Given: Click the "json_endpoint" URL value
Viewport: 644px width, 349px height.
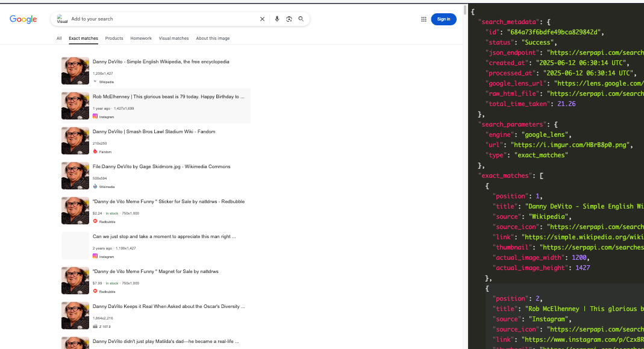Looking at the screenshot, I should (x=595, y=52).
